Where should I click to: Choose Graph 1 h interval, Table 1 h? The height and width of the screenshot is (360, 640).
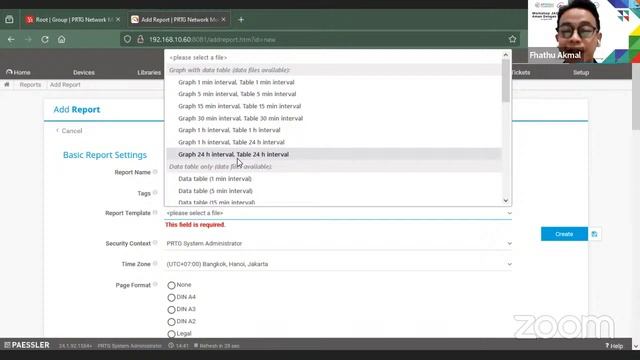click(x=333, y=130)
